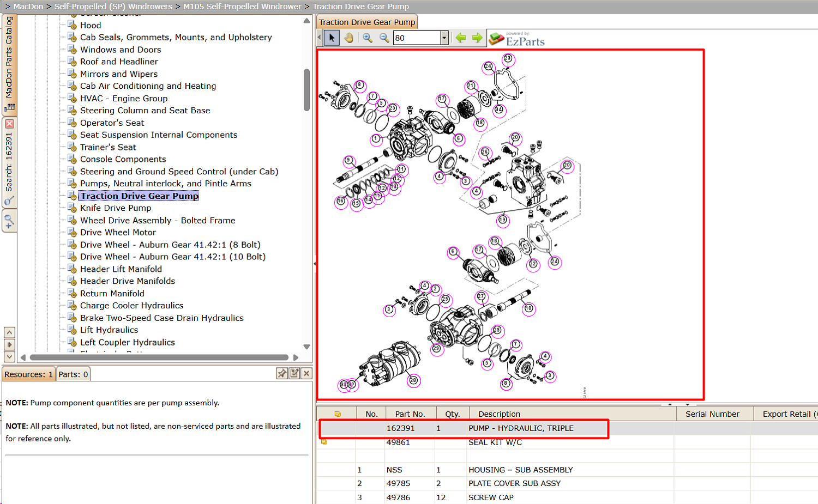Open the EzParts logo

pos(517,39)
